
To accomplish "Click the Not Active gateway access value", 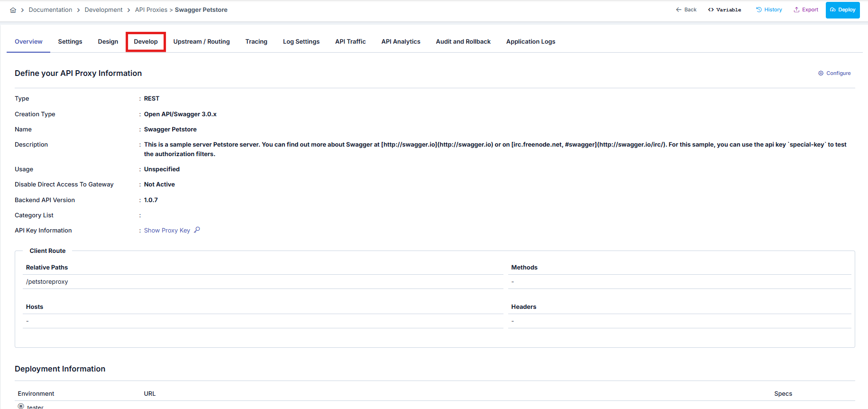I will pos(159,185).
